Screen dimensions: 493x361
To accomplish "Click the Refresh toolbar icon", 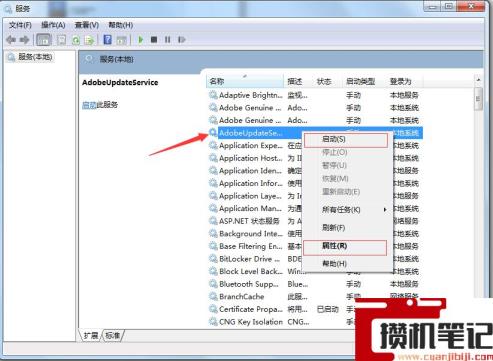I will pos(76,40).
